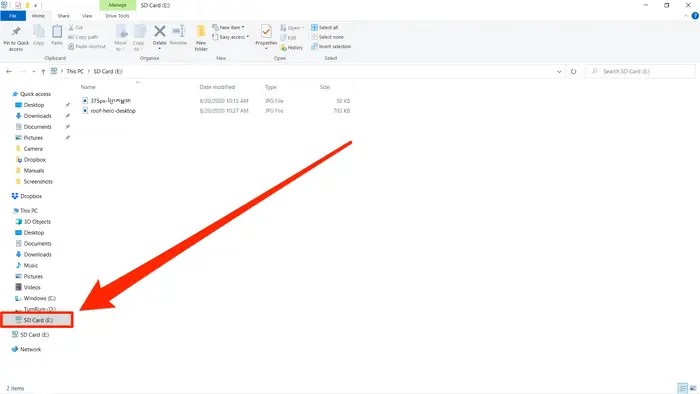Create a New folder from ribbon
Screen dimensions: 700x394
(x=201, y=38)
